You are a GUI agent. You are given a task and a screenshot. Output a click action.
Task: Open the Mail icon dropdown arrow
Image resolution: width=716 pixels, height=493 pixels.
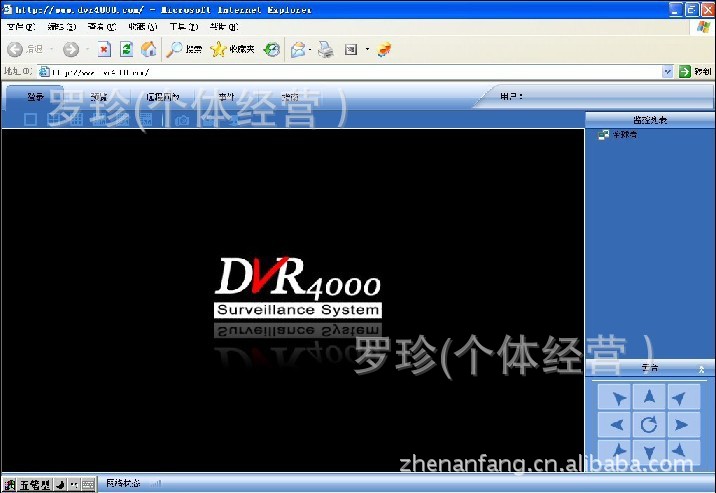310,49
